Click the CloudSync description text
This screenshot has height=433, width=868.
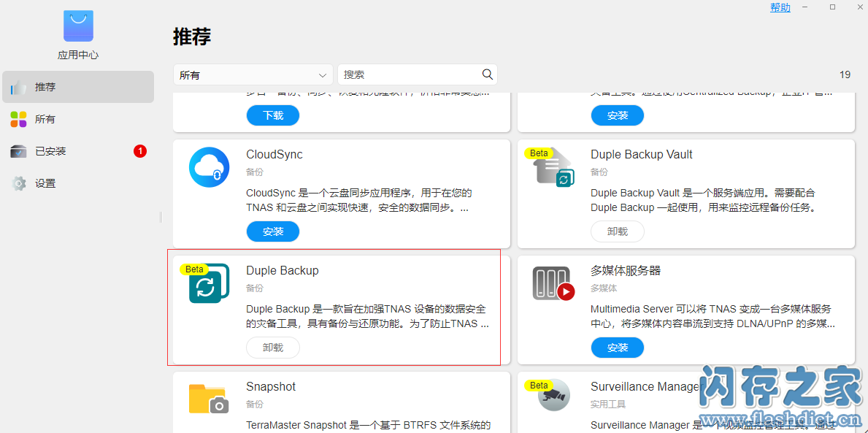click(358, 201)
